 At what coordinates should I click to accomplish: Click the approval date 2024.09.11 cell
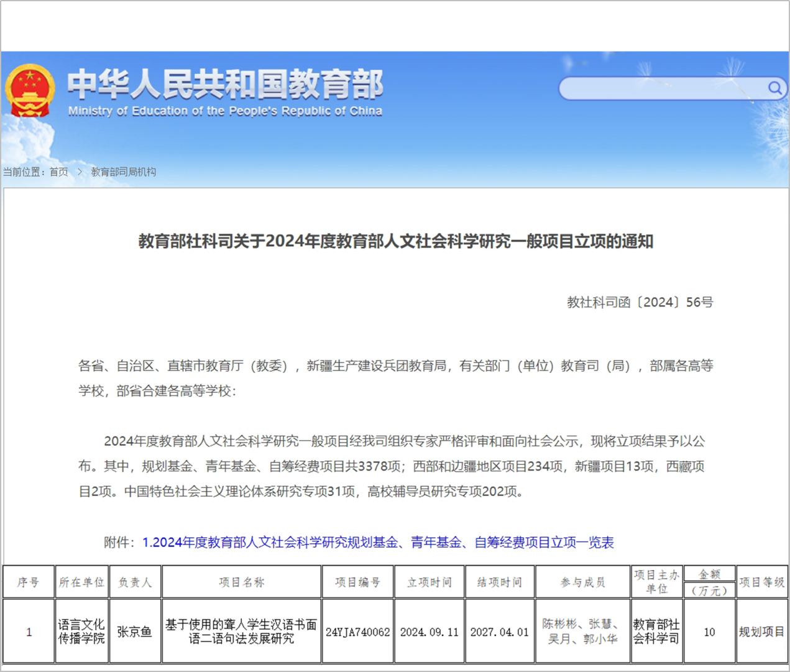(429, 632)
